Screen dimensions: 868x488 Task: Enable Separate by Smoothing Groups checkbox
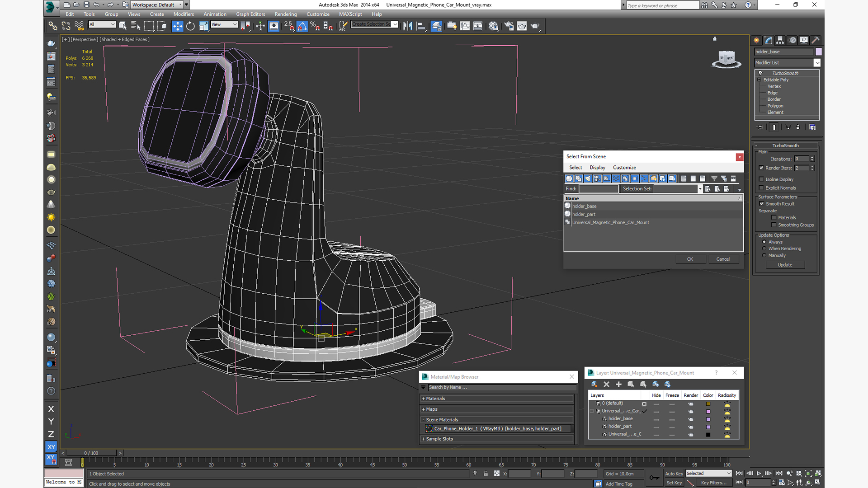coord(774,225)
